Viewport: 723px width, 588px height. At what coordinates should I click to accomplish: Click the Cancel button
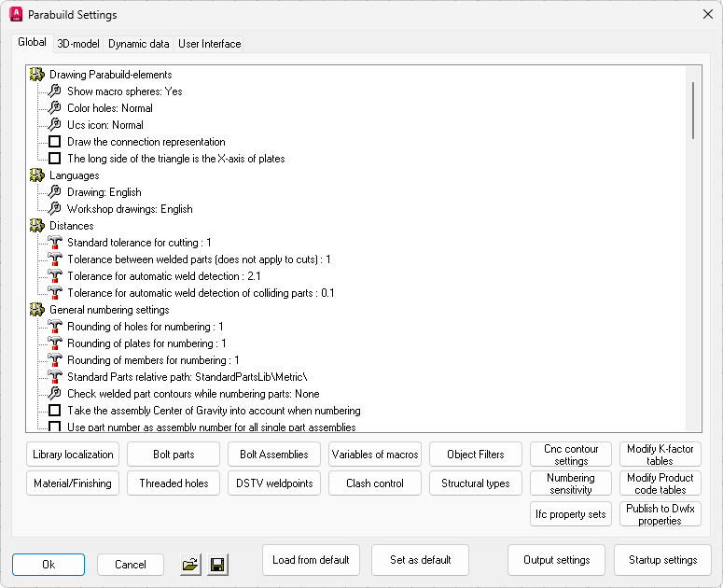[131, 565]
